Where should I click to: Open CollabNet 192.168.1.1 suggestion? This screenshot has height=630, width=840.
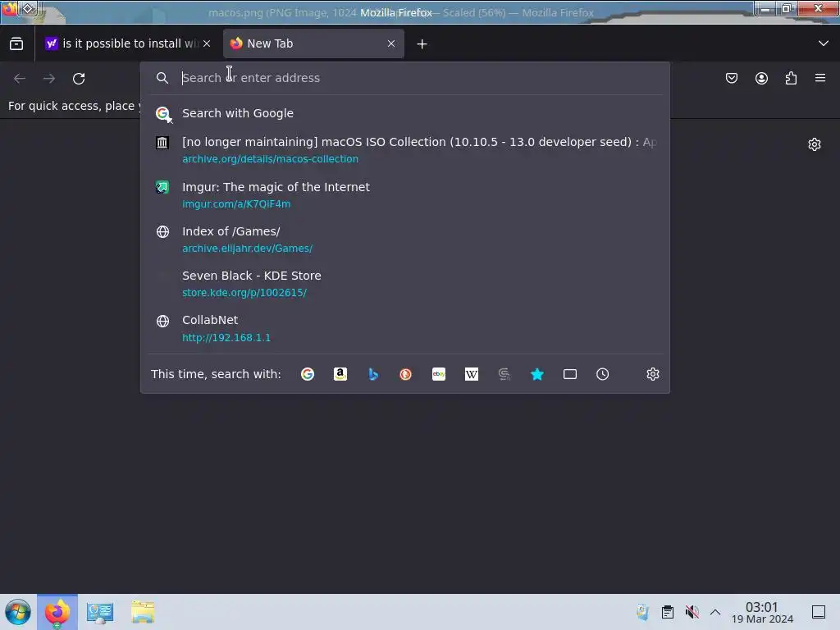point(405,328)
